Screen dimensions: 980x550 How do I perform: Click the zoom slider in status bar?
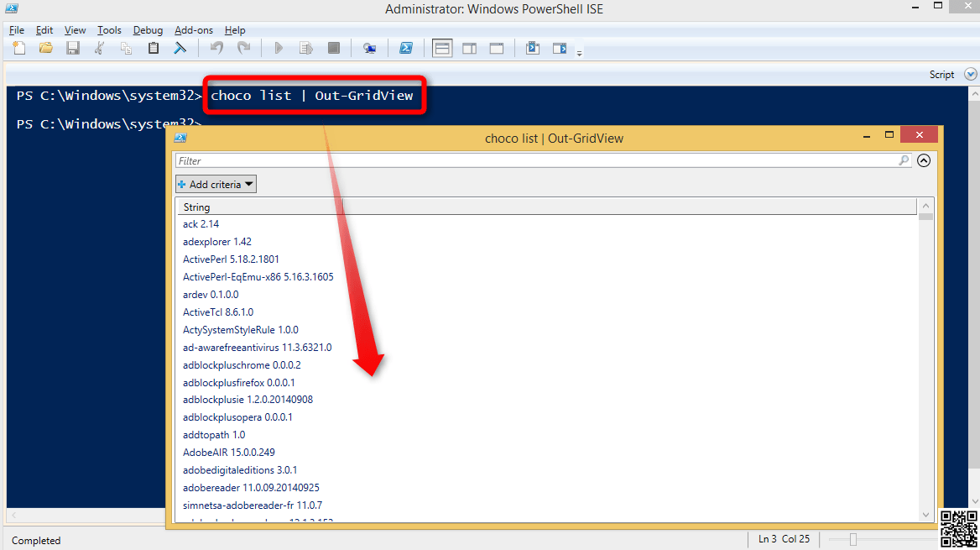pyautogui.click(x=852, y=539)
